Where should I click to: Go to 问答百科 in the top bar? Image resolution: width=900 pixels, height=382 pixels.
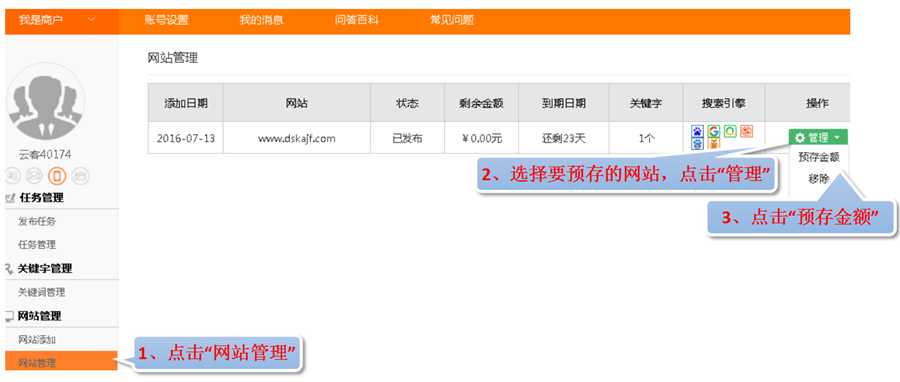pyautogui.click(x=357, y=21)
